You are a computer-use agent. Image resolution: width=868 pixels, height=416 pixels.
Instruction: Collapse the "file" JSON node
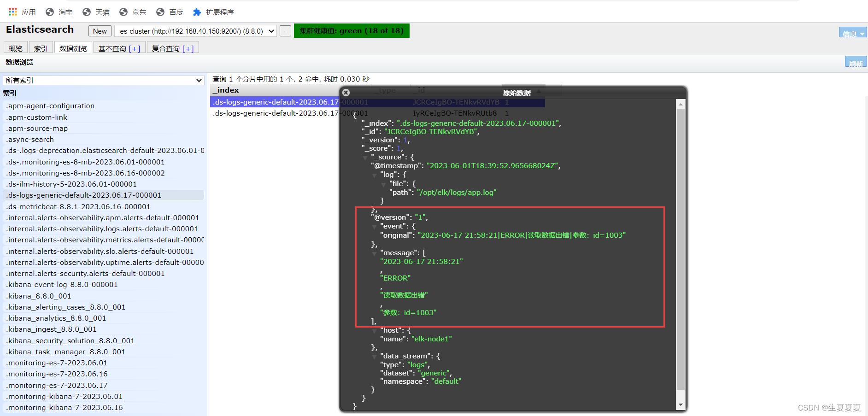point(384,184)
